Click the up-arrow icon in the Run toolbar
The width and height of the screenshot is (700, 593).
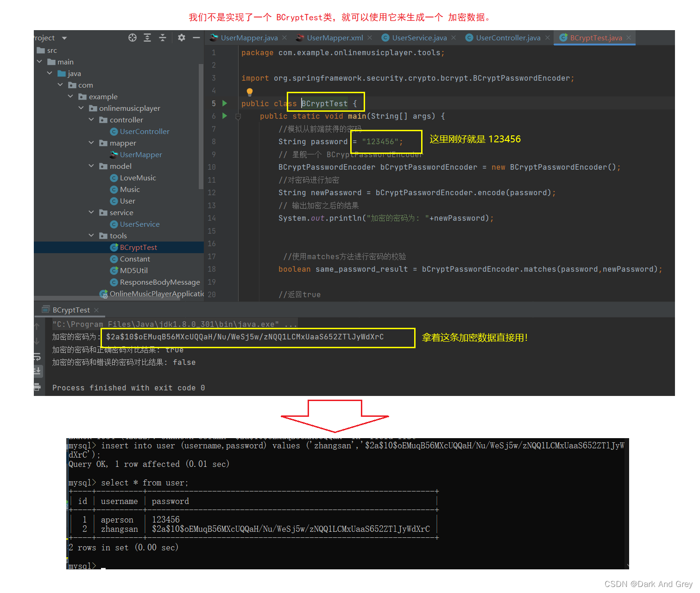pyautogui.click(x=37, y=326)
